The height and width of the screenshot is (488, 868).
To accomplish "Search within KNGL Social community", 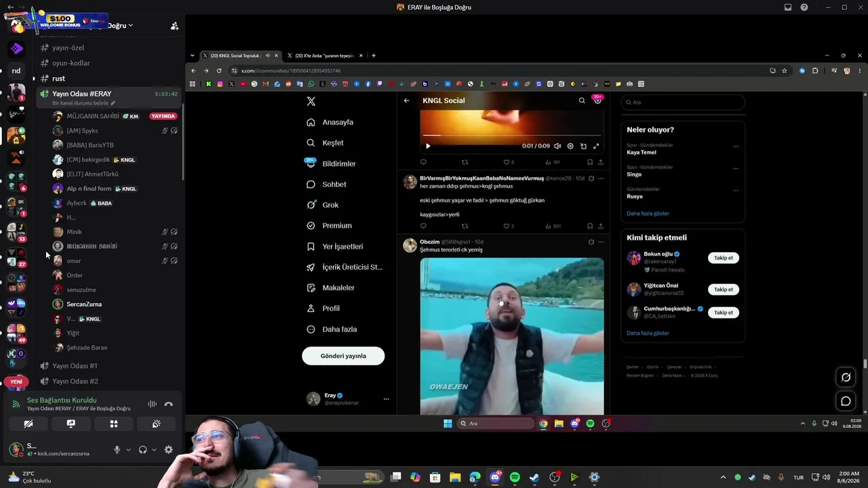I will click(x=582, y=100).
